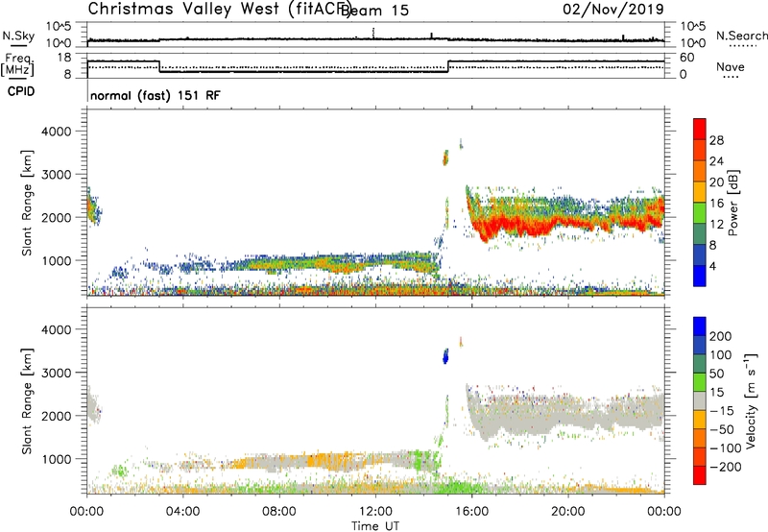Click the "Beam 15" label in the header
Viewport: 768px width, 532px height.
tap(374, 10)
